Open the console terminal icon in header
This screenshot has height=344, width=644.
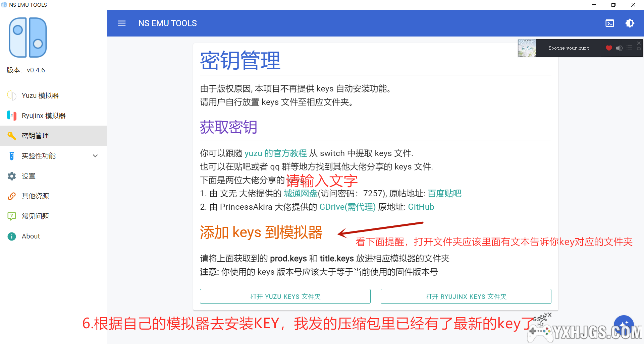[x=609, y=23]
